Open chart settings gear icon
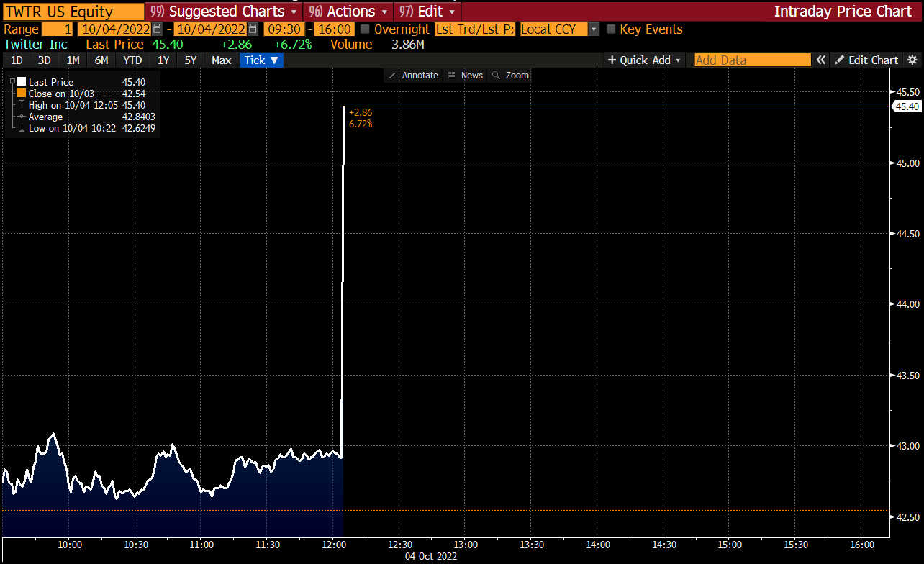 pos(912,60)
